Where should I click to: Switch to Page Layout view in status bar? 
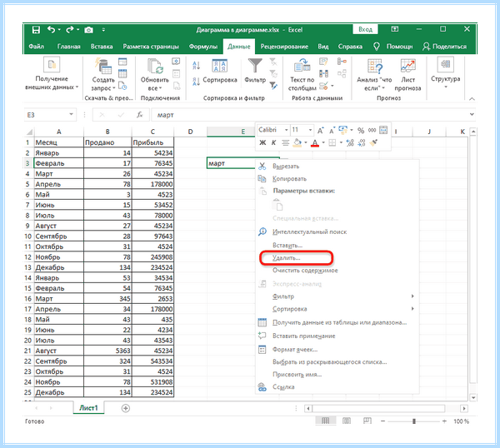[x=347, y=421]
